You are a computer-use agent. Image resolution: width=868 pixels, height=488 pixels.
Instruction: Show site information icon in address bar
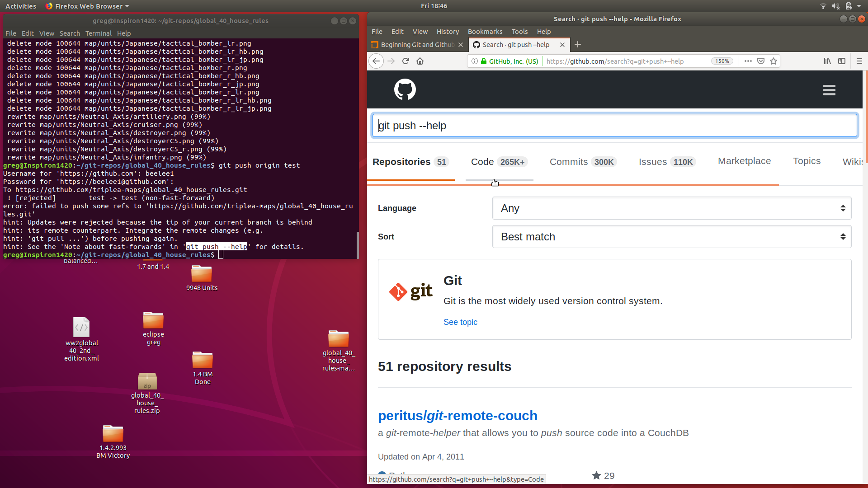click(x=474, y=61)
